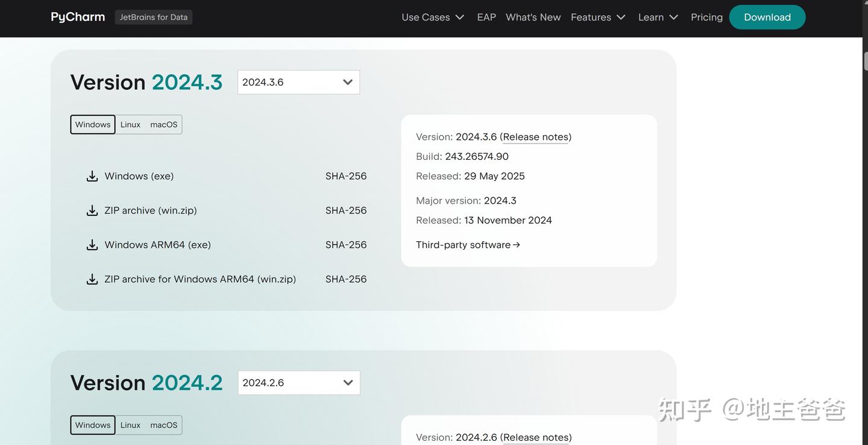Open the Learn menu
This screenshot has width=868, height=445.
pos(658,17)
